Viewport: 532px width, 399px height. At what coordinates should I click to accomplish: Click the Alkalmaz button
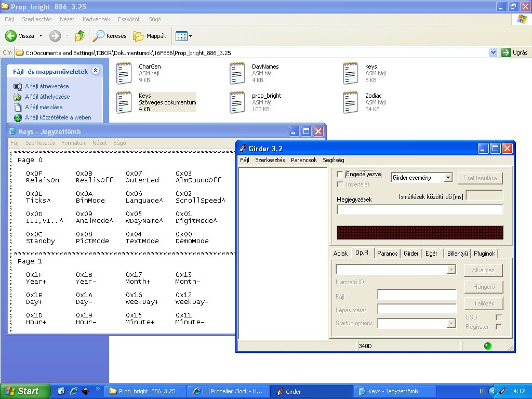click(483, 270)
